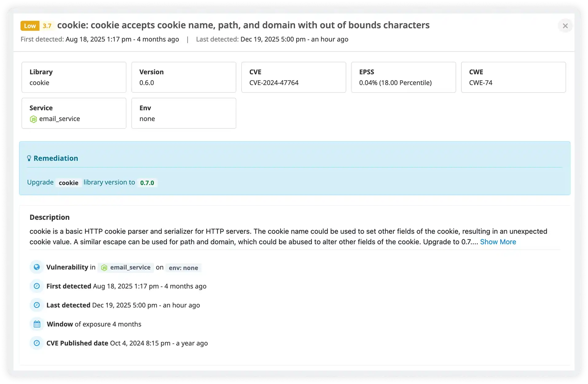Click the clock icon beside CVE Published date
The width and height of the screenshot is (588, 384).
click(37, 343)
